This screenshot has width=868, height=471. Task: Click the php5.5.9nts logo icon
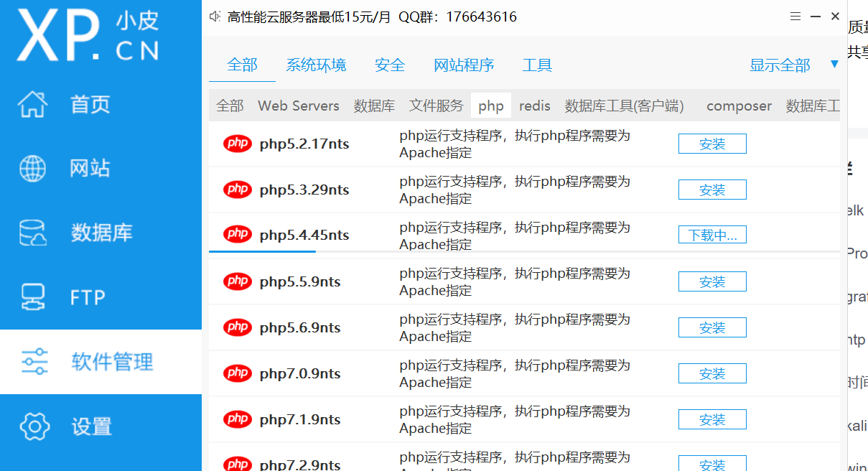pos(237,281)
